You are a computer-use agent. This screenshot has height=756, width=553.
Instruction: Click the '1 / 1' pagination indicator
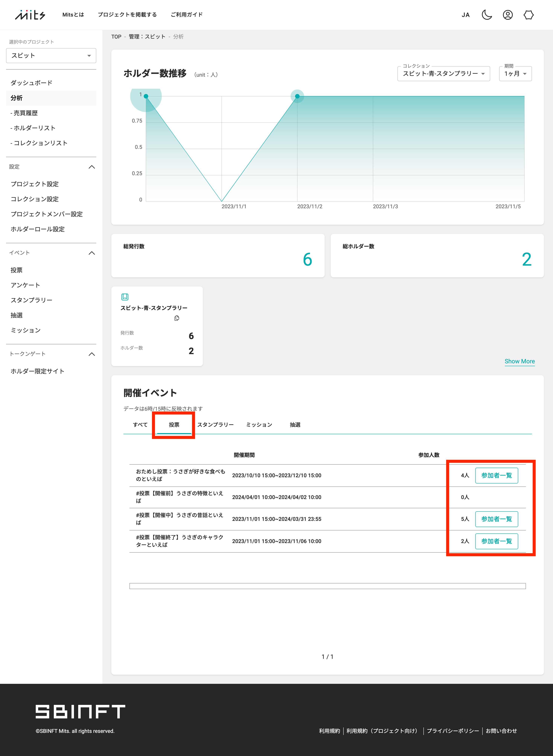pos(327,657)
